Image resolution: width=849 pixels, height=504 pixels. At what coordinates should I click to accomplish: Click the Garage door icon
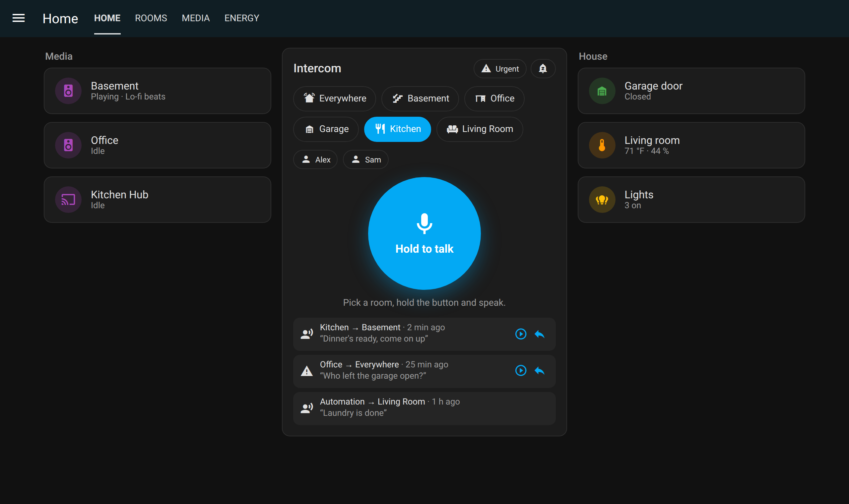click(x=602, y=91)
